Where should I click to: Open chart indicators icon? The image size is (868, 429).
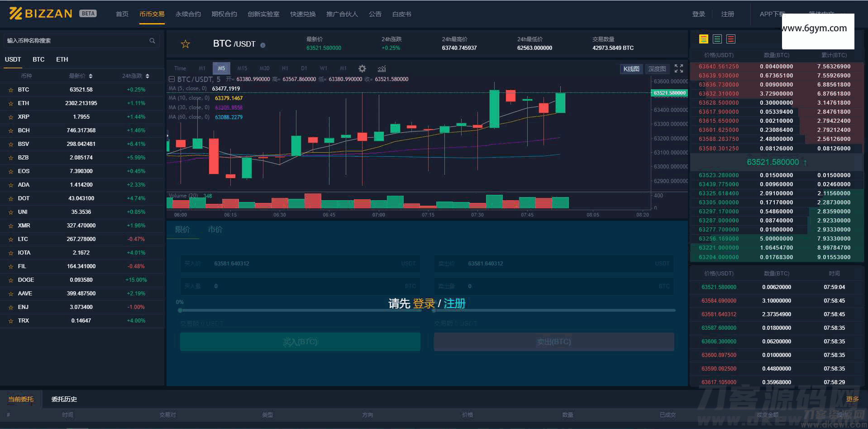tap(382, 68)
